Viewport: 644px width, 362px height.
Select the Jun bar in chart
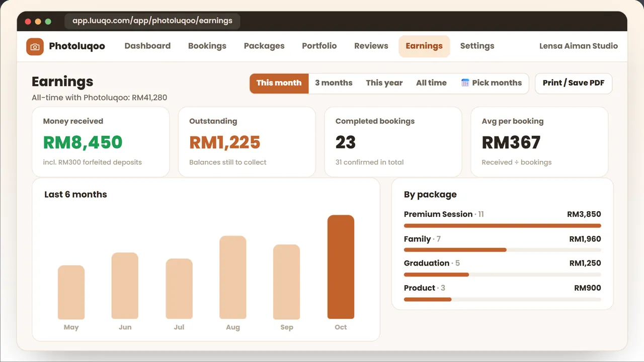125,286
